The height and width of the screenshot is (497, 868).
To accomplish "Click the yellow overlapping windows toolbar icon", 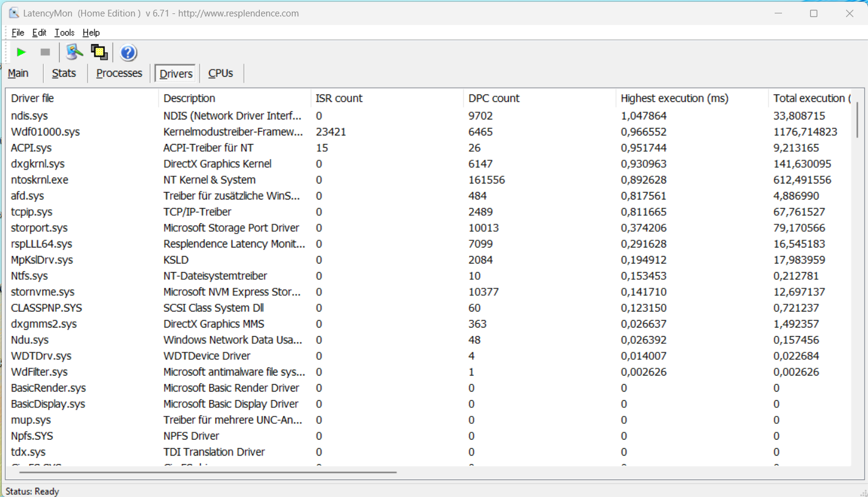I will point(99,52).
